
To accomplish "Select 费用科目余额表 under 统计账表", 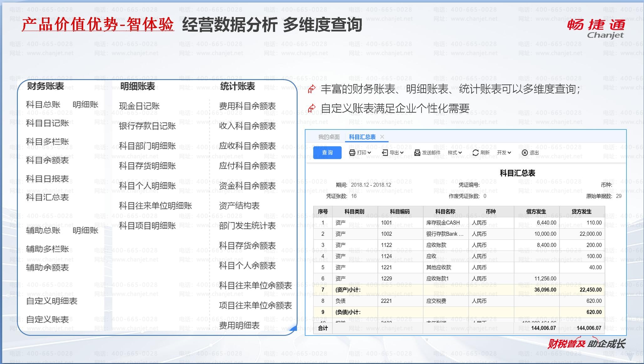I will tap(247, 106).
